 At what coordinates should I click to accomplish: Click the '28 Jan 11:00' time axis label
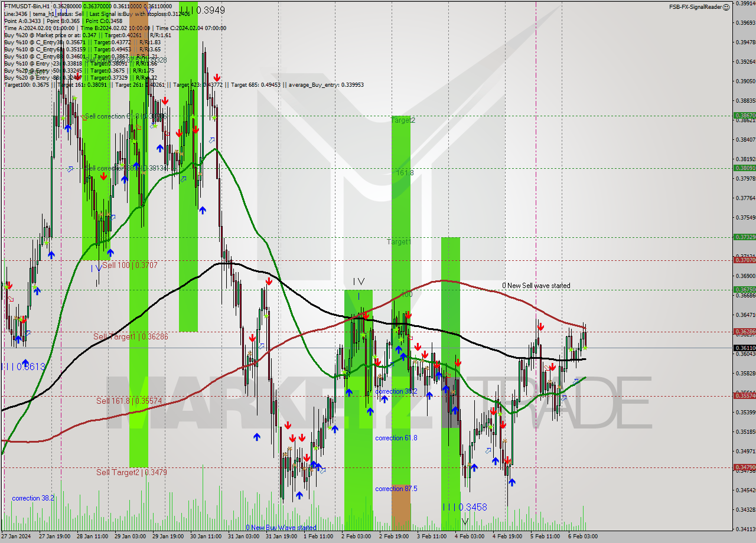coord(92,537)
